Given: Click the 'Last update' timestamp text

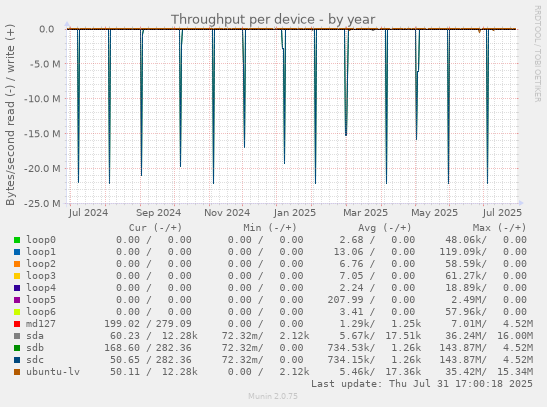Looking at the screenshot, I should 422,384.
